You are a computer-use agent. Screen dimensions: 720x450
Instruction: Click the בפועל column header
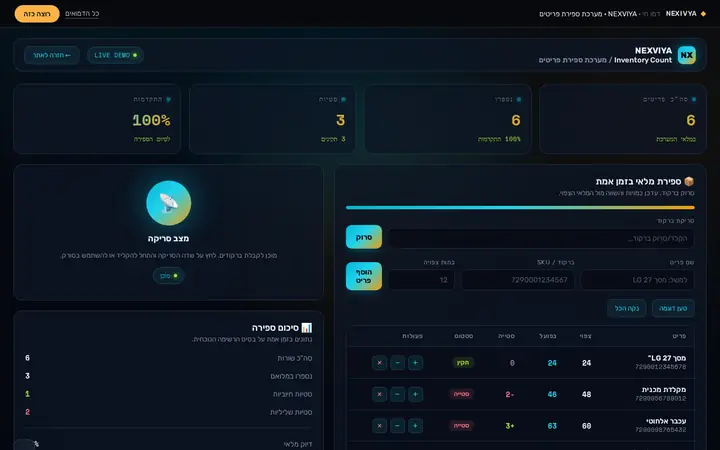[548, 336]
